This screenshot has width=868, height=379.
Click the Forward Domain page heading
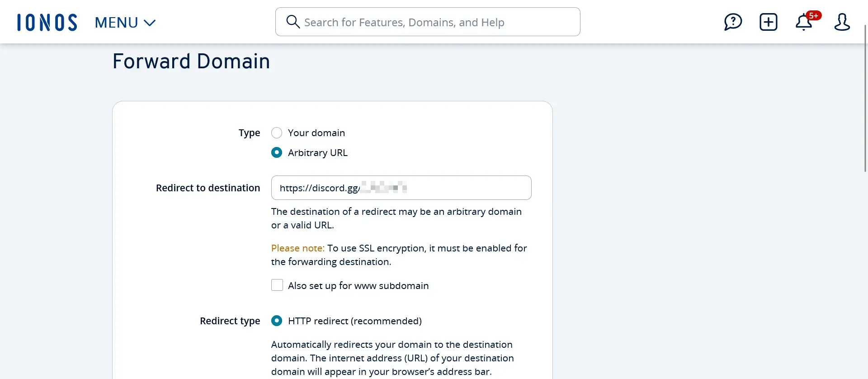(191, 61)
